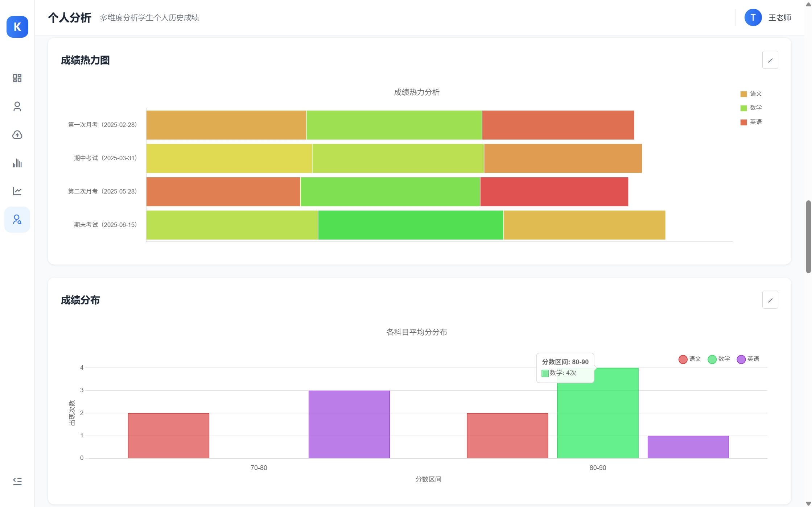812x507 pixels.
Task: Toggle 英语 series in heatmap legend
Action: pyautogui.click(x=751, y=122)
